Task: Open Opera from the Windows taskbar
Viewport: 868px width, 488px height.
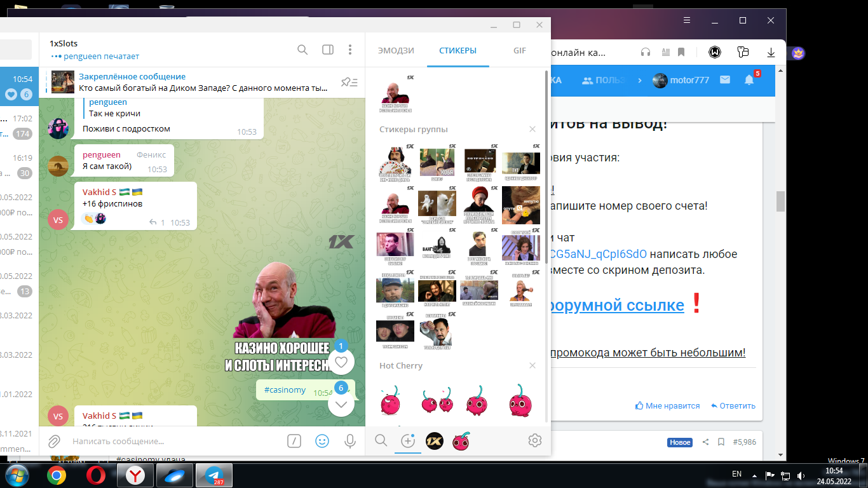Action: coord(96,475)
